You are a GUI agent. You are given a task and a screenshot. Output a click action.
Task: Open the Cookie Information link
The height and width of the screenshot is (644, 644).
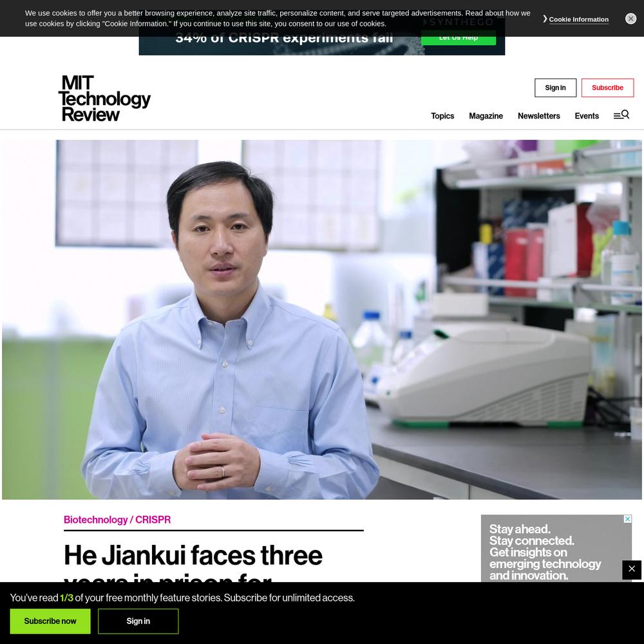pyautogui.click(x=578, y=19)
